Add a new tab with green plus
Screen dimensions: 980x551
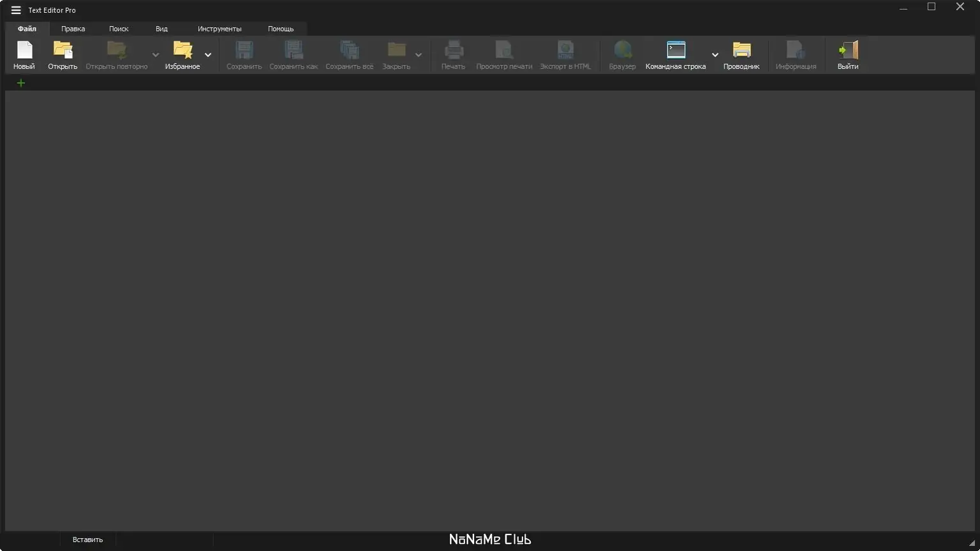tap(21, 83)
